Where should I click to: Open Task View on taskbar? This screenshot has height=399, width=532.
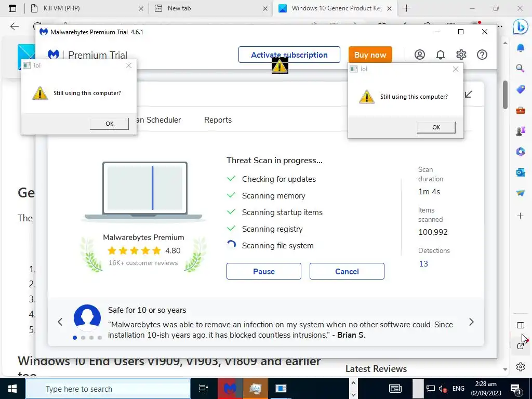click(204, 389)
